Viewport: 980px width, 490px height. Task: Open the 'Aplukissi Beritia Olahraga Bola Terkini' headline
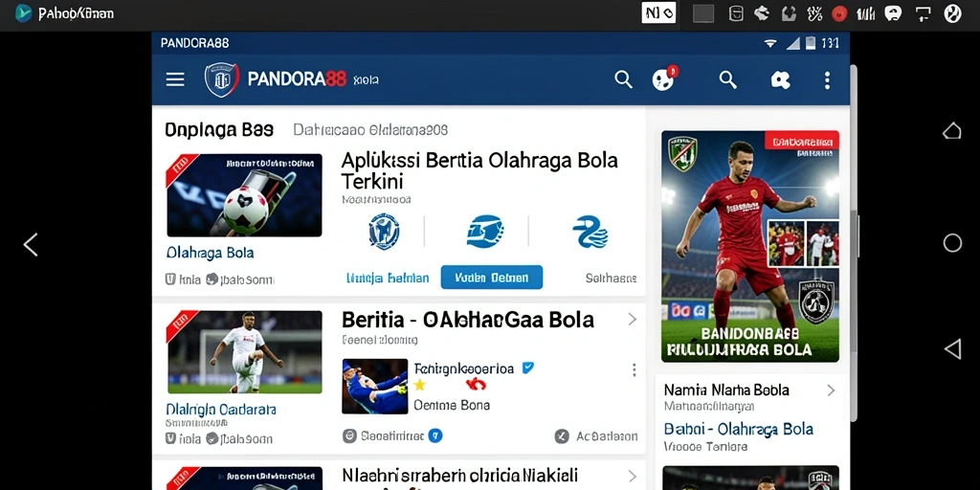point(479,170)
